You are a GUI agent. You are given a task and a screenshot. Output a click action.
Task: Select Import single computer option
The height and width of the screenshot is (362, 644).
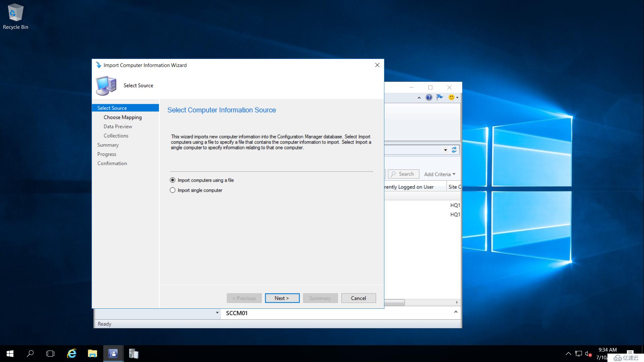click(x=172, y=190)
